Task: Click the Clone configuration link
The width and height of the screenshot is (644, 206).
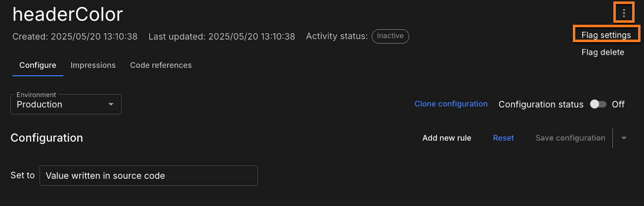Action: (x=451, y=104)
